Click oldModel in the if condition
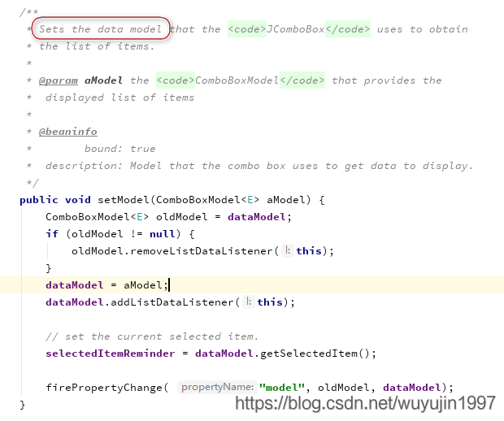 click(x=97, y=234)
